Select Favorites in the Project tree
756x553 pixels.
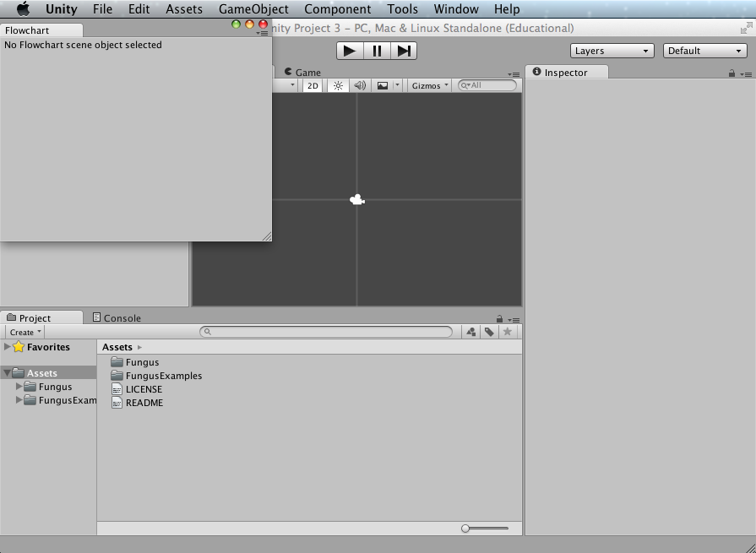(x=48, y=347)
